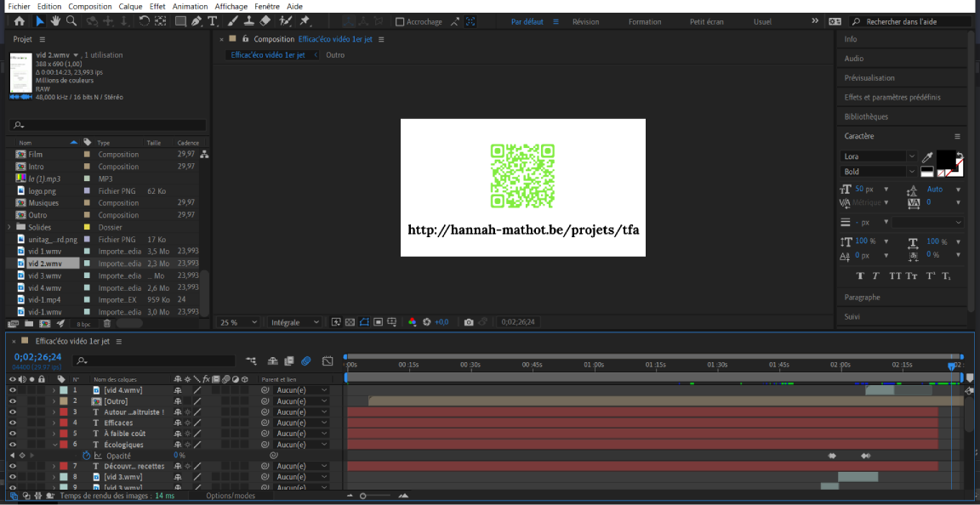Hide the Écologiques layer eye

12,445
